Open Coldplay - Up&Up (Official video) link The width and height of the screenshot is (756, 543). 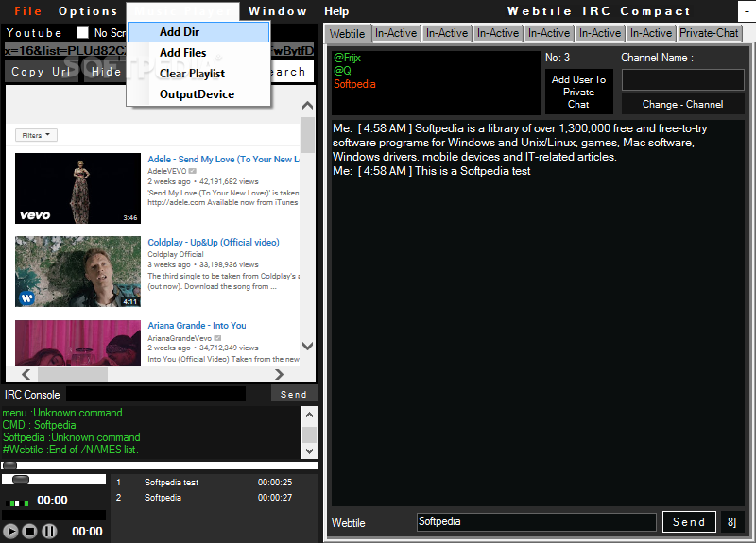pos(214,243)
